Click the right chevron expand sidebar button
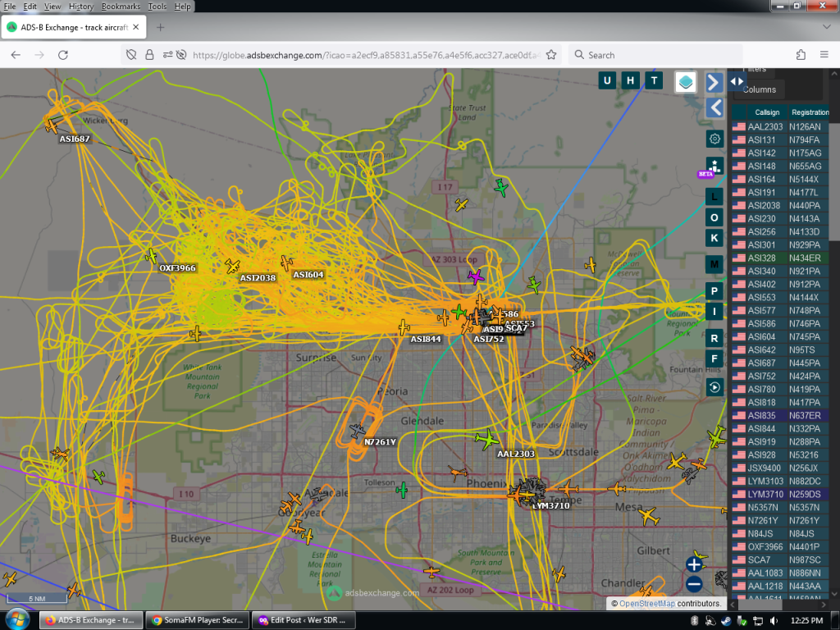Screen dimensions: 840x630 pyautogui.click(x=714, y=83)
